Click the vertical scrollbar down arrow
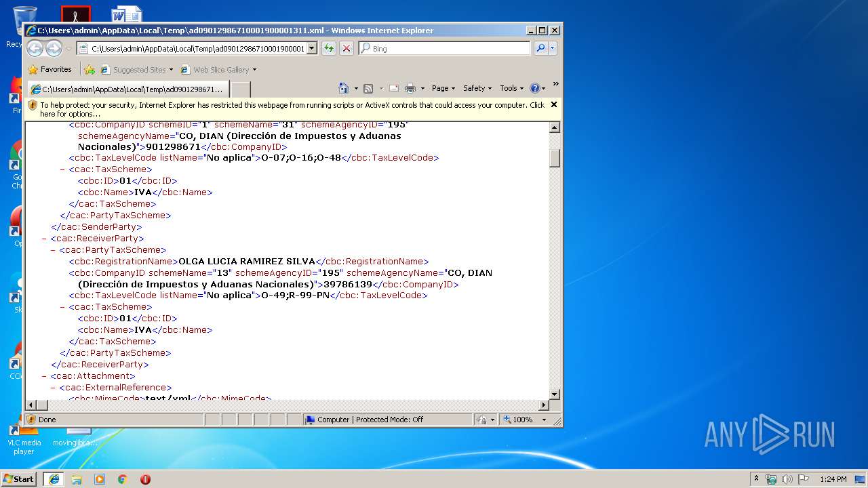Viewport: 868px width, 488px height. (554, 394)
